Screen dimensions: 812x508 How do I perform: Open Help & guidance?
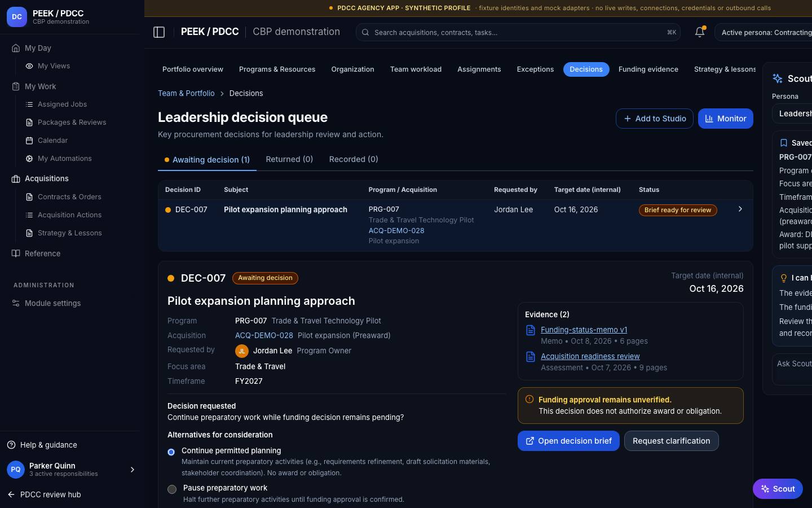[48, 445]
